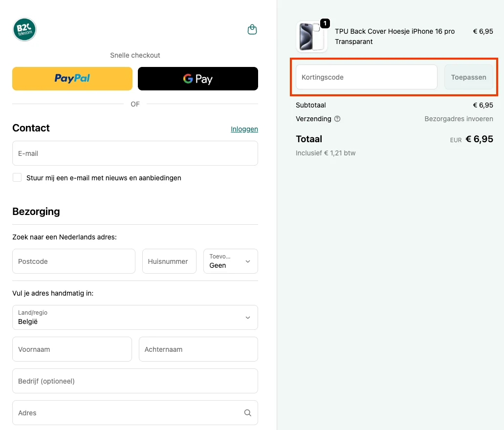Click the shipping info question mark icon

337,119
